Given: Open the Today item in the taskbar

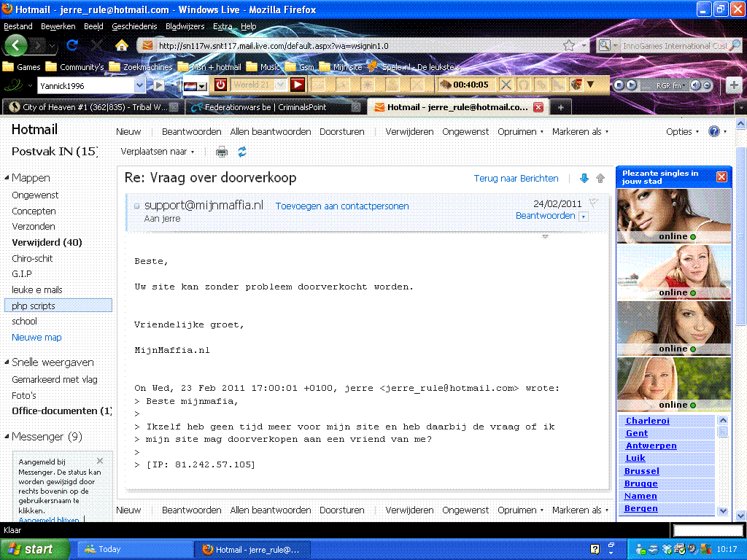Looking at the screenshot, I should click(134, 549).
